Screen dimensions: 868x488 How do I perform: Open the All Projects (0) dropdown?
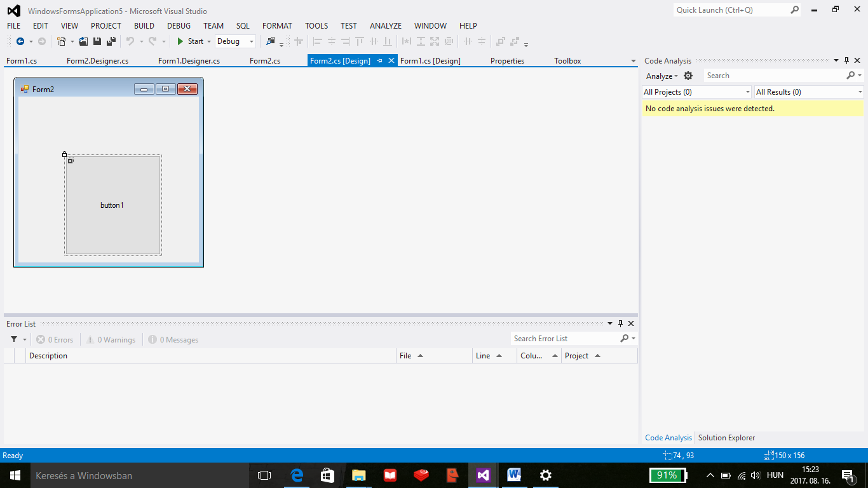pyautogui.click(x=696, y=92)
